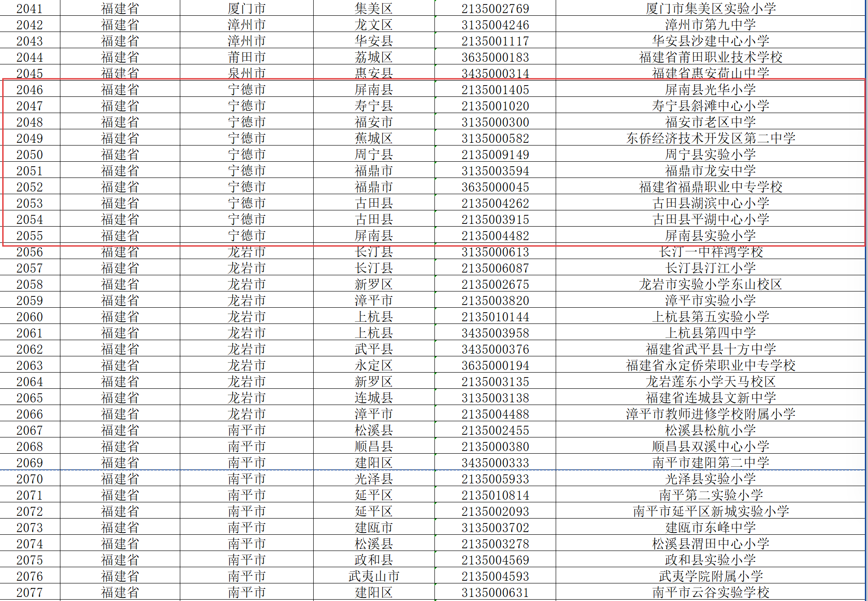Select 顺昌县 district cell
868x601 pixels.
(x=374, y=446)
